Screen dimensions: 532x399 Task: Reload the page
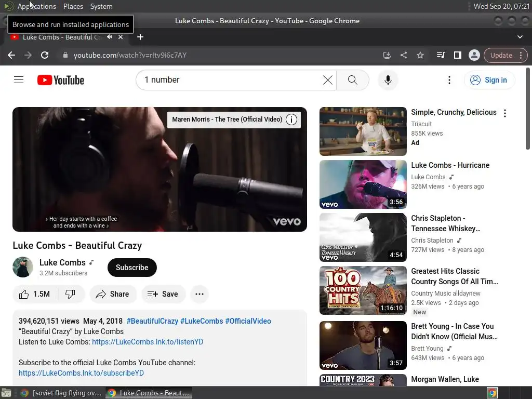45,55
